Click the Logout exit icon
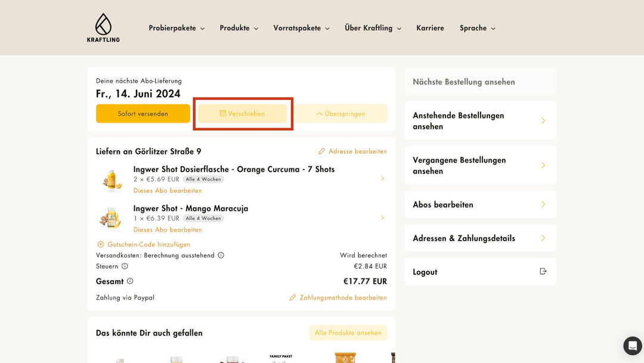 543,272
